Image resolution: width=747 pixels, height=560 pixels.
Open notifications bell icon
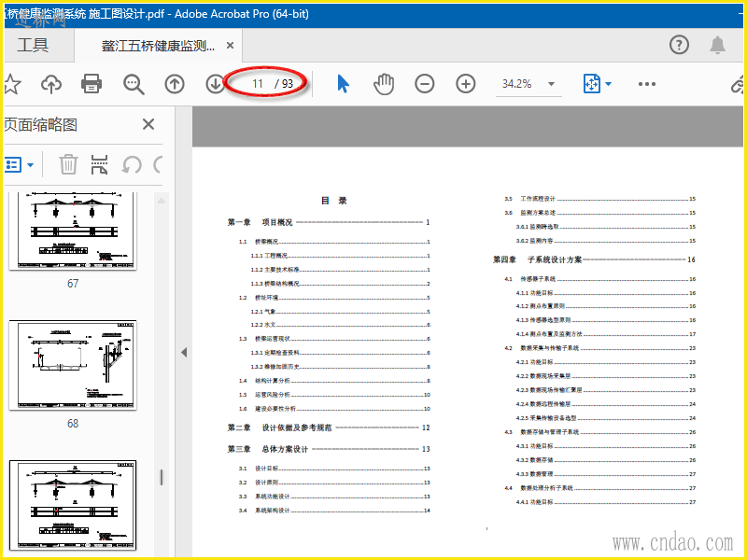717,45
